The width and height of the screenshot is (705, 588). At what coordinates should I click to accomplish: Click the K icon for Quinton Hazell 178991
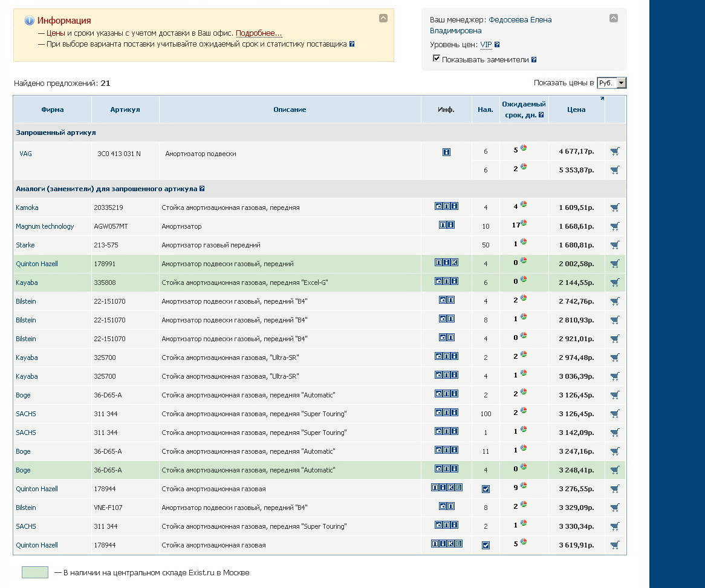(455, 263)
